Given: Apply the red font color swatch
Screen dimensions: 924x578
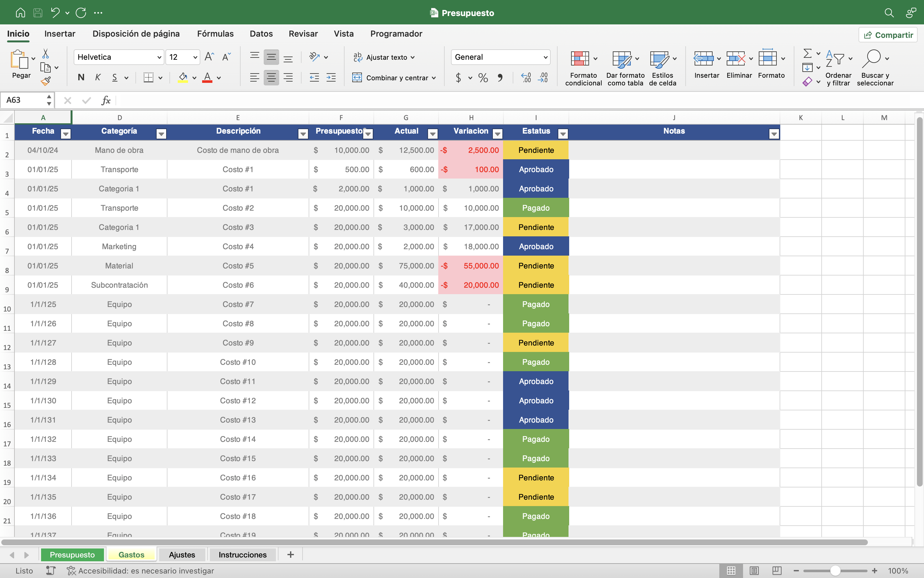Looking at the screenshot, I should [207, 78].
